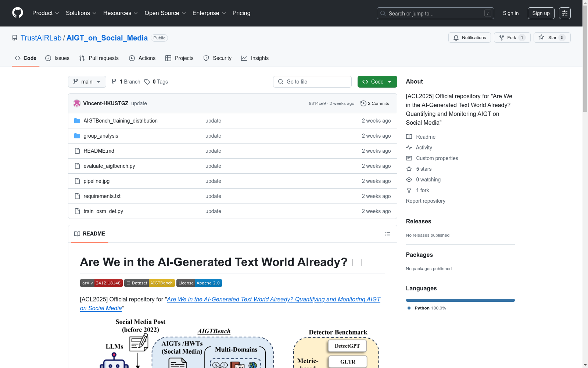Viewport: 588px width, 368px height.
Task: Click the Notifications bell button
Action: tap(470, 38)
